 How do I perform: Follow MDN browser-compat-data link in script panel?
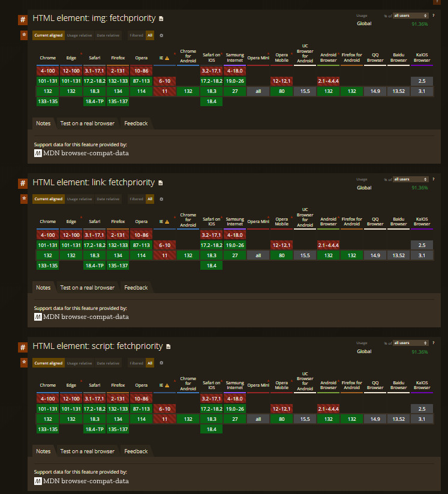click(86, 481)
